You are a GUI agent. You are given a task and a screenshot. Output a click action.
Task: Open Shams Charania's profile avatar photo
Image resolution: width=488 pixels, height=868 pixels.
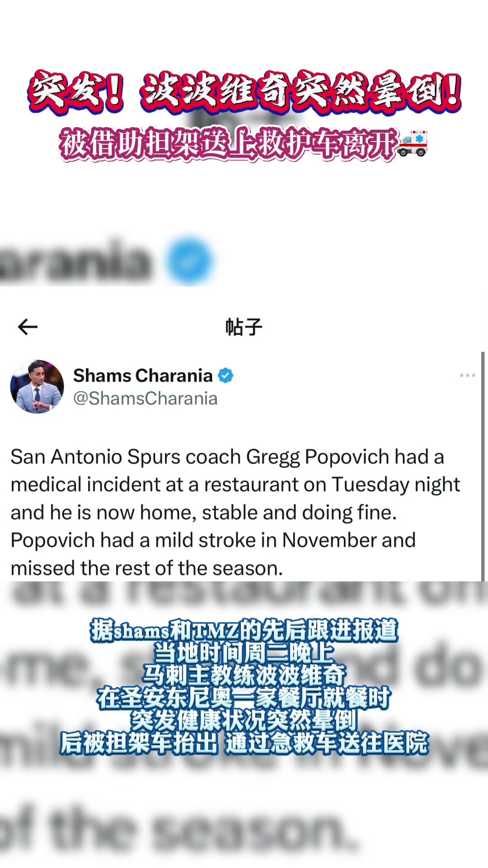click(37, 387)
